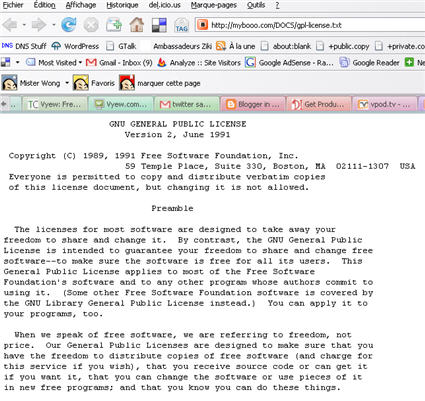
Task: Open the Fichier menu
Action: tap(13, 5)
